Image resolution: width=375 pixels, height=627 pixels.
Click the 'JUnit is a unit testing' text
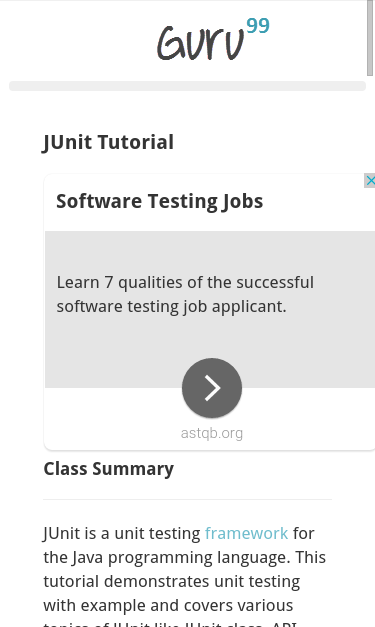pyautogui.click(x=122, y=533)
